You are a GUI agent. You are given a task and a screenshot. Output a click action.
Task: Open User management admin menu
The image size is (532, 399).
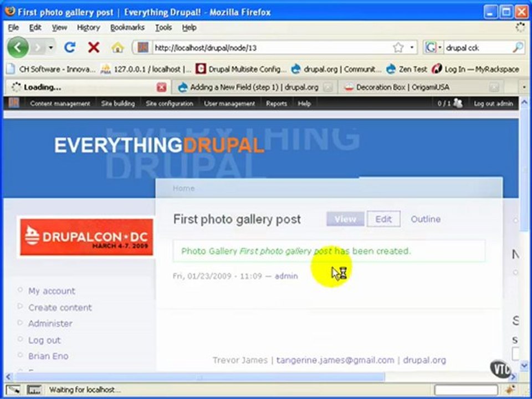(x=229, y=104)
